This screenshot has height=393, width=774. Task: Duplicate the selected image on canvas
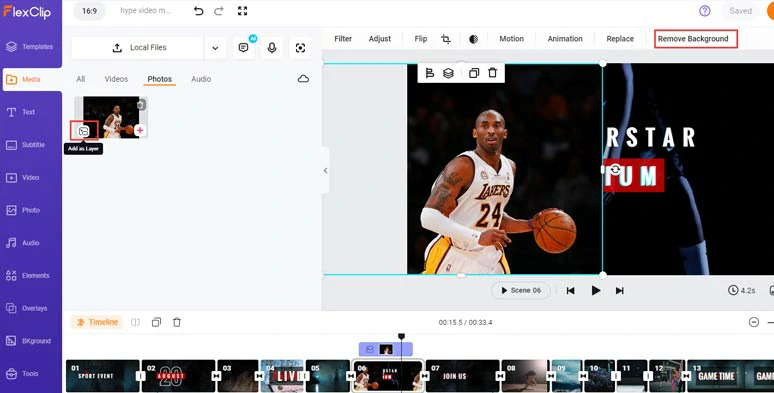pos(474,73)
